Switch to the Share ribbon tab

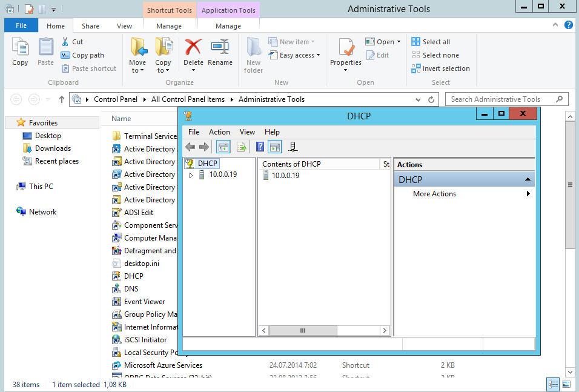click(x=90, y=26)
